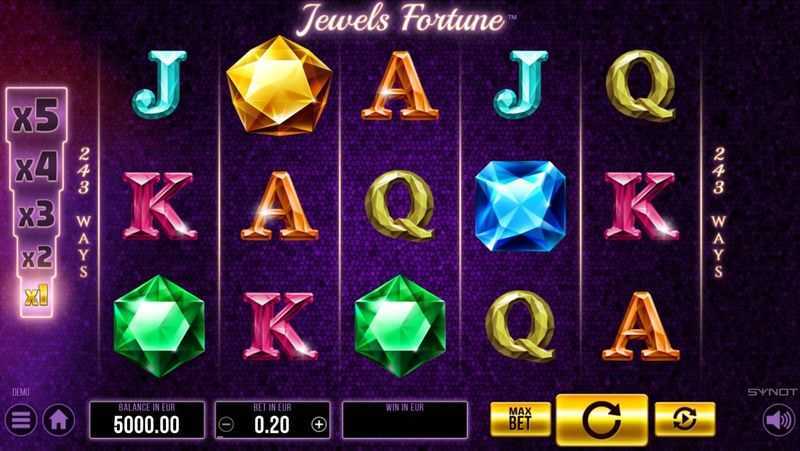Viewport: 800px width, 451px height.
Task: Click the green gem in the third reel
Action: pyautogui.click(x=400, y=326)
